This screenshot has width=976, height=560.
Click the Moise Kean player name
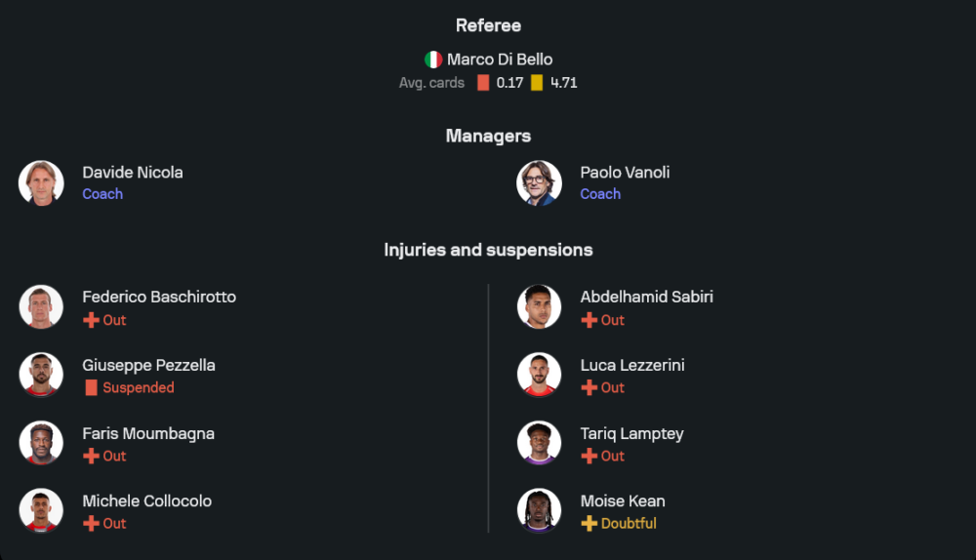[x=623, y=500]
